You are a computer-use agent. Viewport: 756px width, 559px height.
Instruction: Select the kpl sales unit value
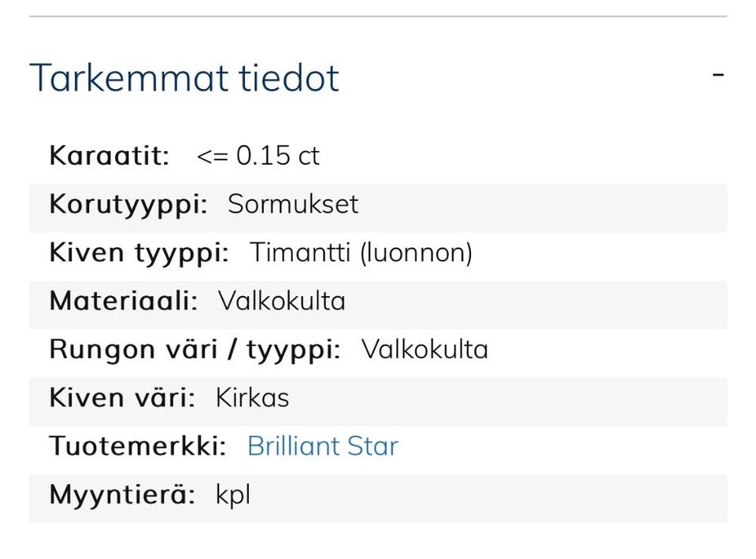click(x=233, y=495)
